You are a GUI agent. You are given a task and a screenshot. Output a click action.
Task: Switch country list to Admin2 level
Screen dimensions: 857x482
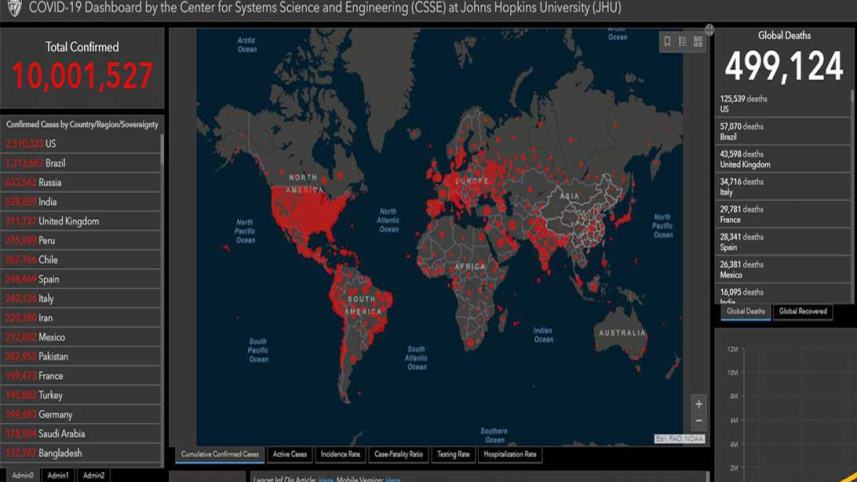click(94, 476)
